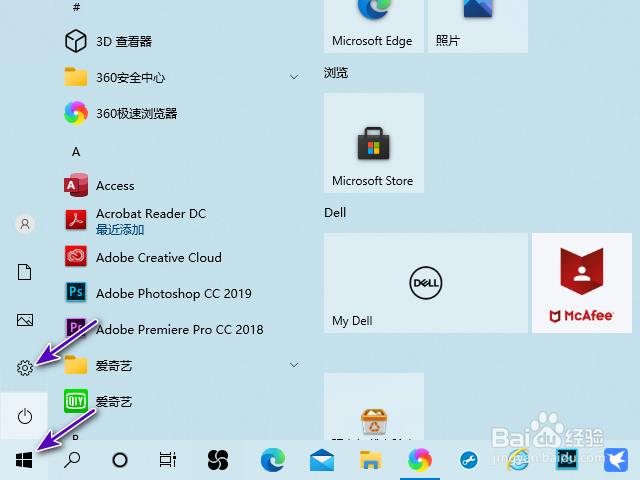The image size is (640, 480).
Task: Click the Windows Start button
Action: pos(24,460)
